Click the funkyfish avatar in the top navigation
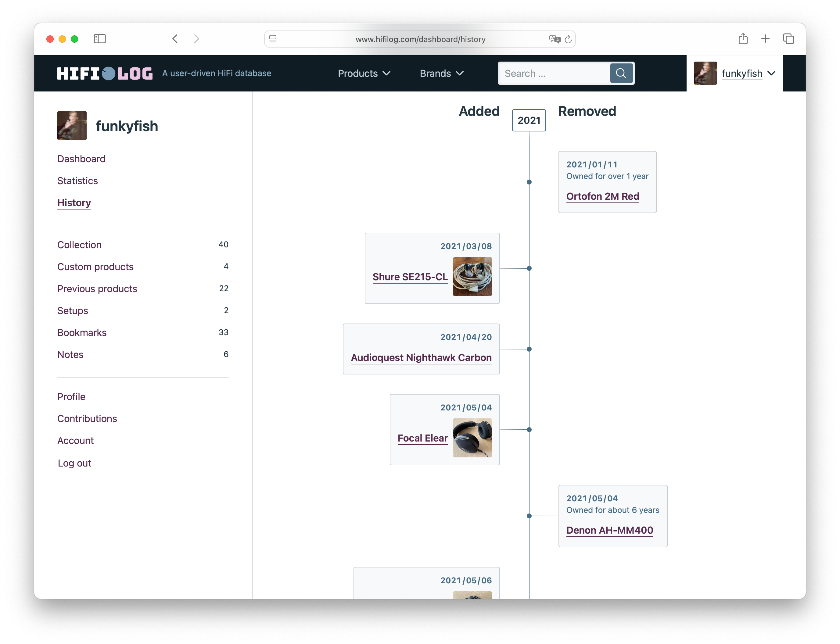The height and width of the screenshot is (644, 840). click(705, 73)
